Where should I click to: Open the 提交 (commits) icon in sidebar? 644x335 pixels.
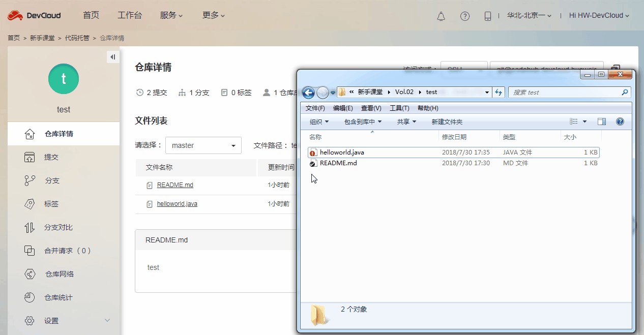point(31,157)
